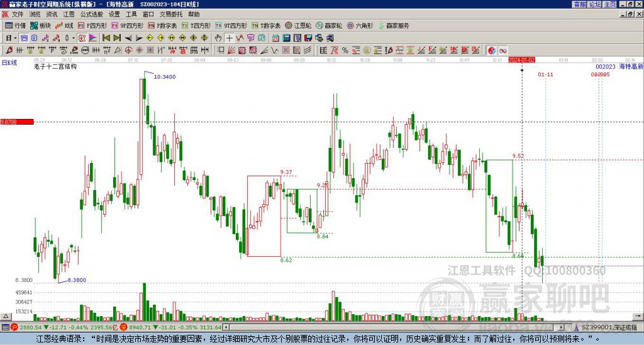Open the 行情 quotes view
644x345 pixels.
click(15, 25)
